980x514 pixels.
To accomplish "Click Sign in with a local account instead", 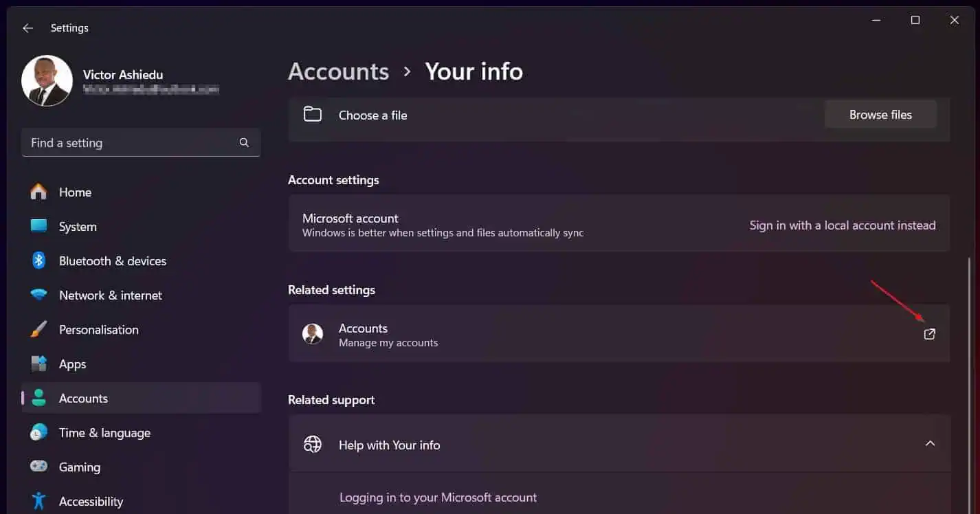I will pyautogui.click(x=843, y=225).
